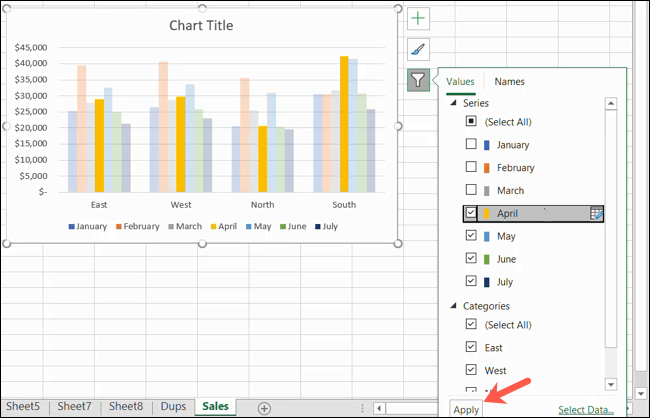The height and width of the screenshot is (418, 650).
Task: Collapse the Categories section triangle
Action: click(x=454, y=306)
